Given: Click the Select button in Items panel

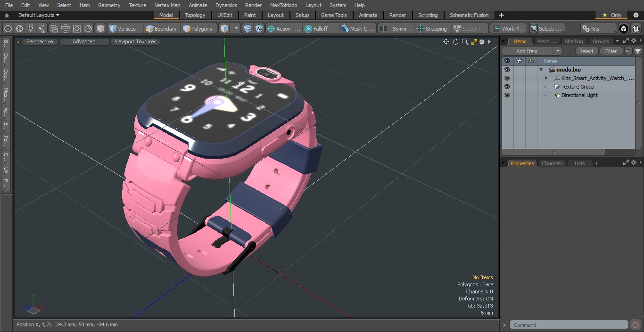Looking at the screenshot, I should [x=586, y=51].
